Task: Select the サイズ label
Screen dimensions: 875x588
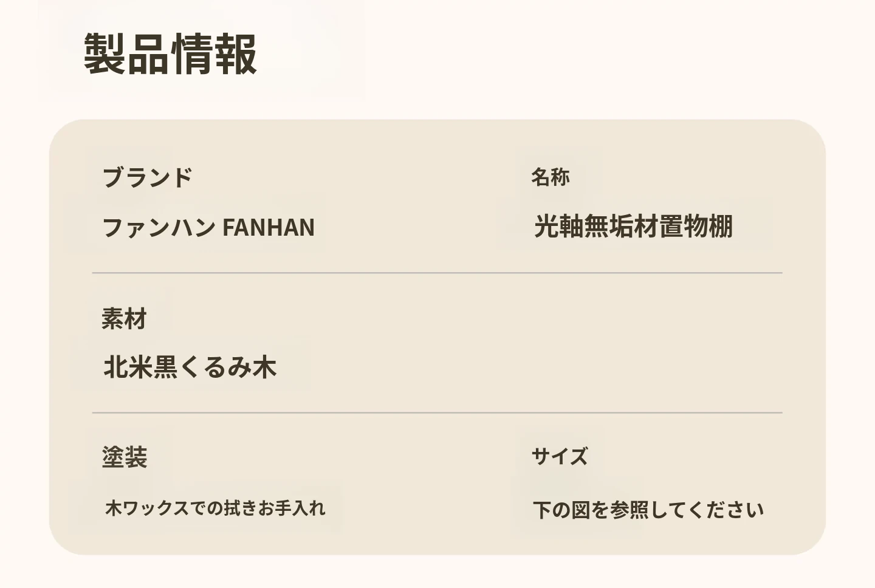Action: (x=559, y=456)
